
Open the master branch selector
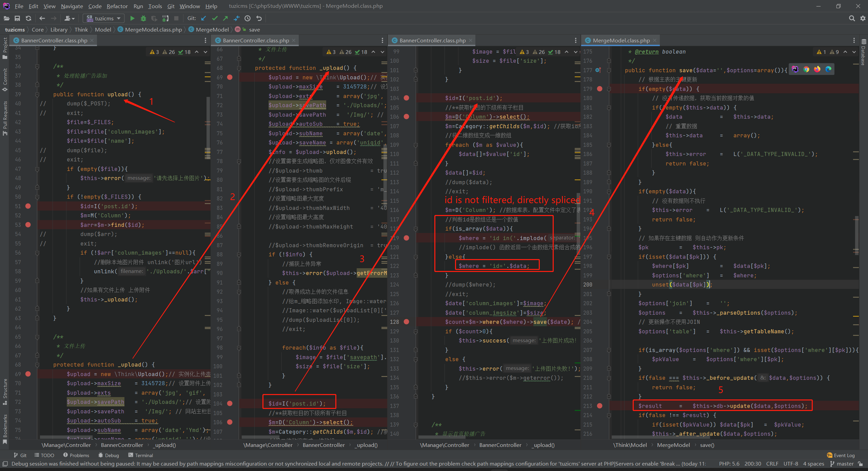tap(845, 464)
